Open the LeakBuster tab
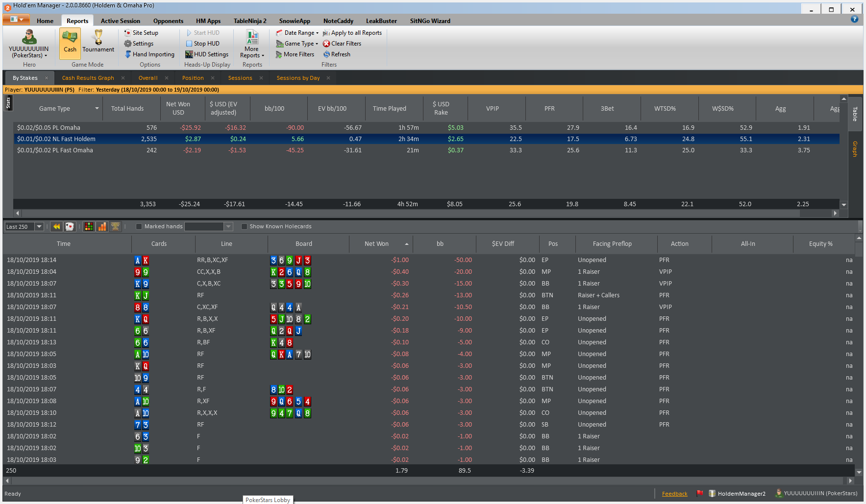The width and height of the screenshot is (866, 504). click(x=381, y=21)
